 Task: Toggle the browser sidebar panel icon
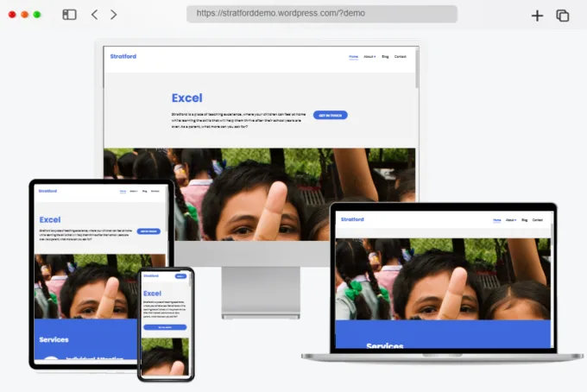(69, 15)
